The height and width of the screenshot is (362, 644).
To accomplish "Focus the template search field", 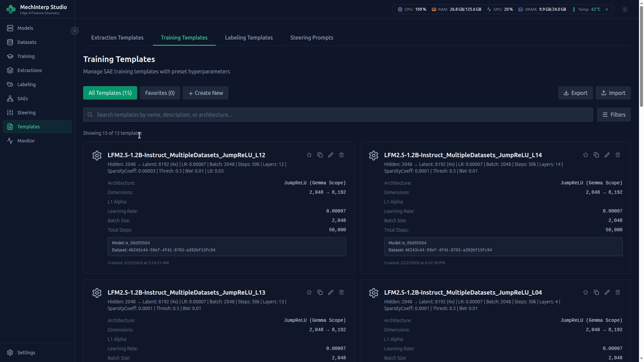I will tap(338, 115).
